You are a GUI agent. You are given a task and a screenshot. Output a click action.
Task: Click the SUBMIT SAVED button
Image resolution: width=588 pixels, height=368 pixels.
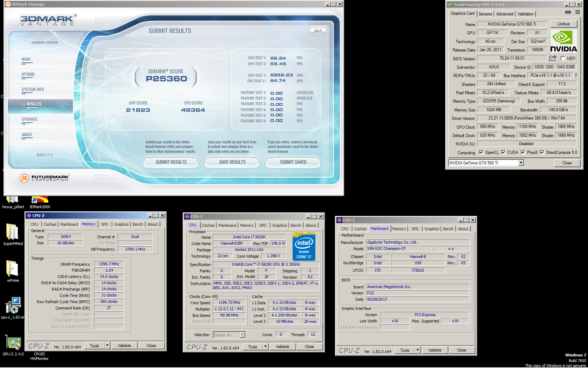(293, 162)
